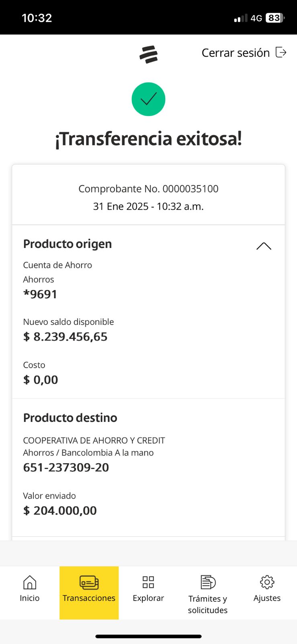Open Ajustes via the gear icon
Image resolution: width=297 pixels, height=644 pixels.
(267, 582)
